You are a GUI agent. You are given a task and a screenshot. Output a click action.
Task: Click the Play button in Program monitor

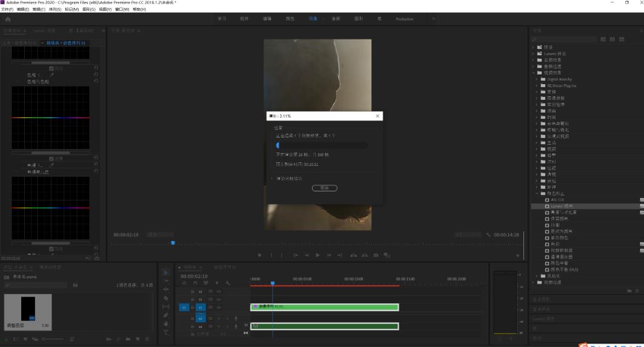tap(317, 255)
